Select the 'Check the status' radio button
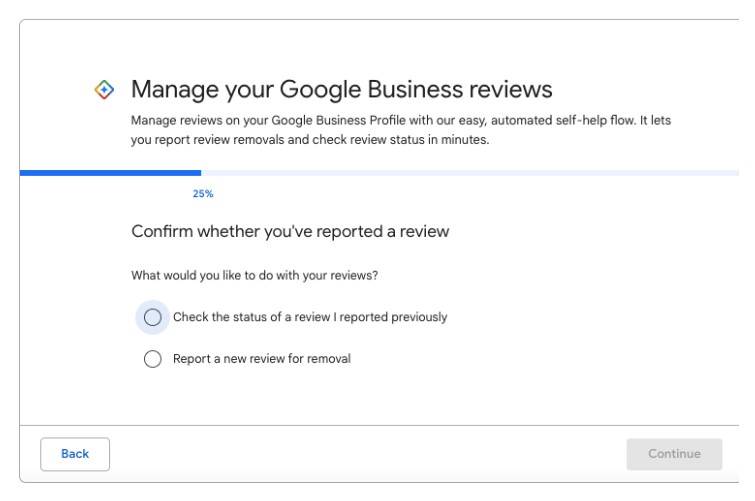Screen dimensions: 755x501 pos(153,317)
